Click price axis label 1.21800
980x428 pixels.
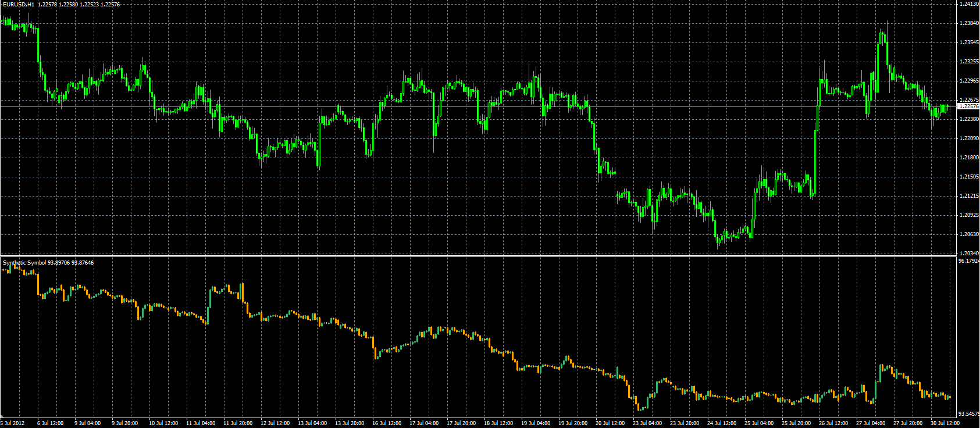pos(968,158)
